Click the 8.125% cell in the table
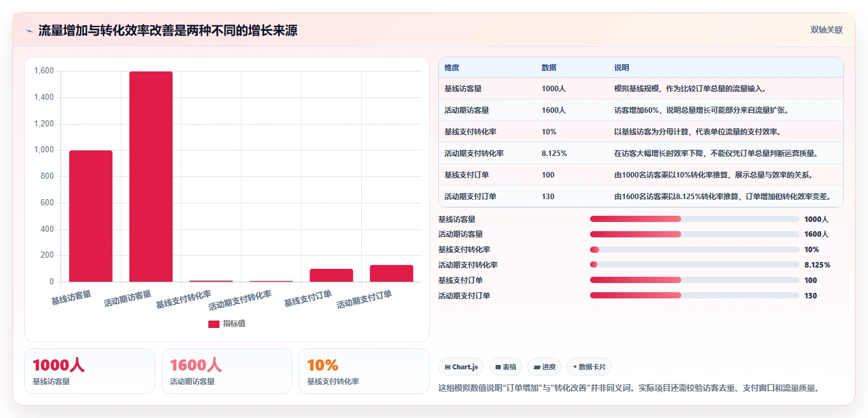 click(554, 154)
